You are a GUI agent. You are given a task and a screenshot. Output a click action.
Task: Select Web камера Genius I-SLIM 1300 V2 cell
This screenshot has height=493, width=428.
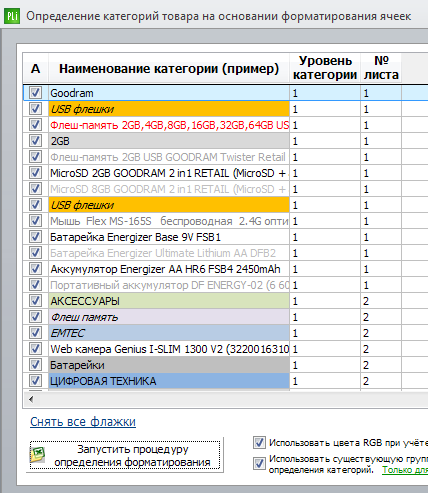tap(169, 349)
